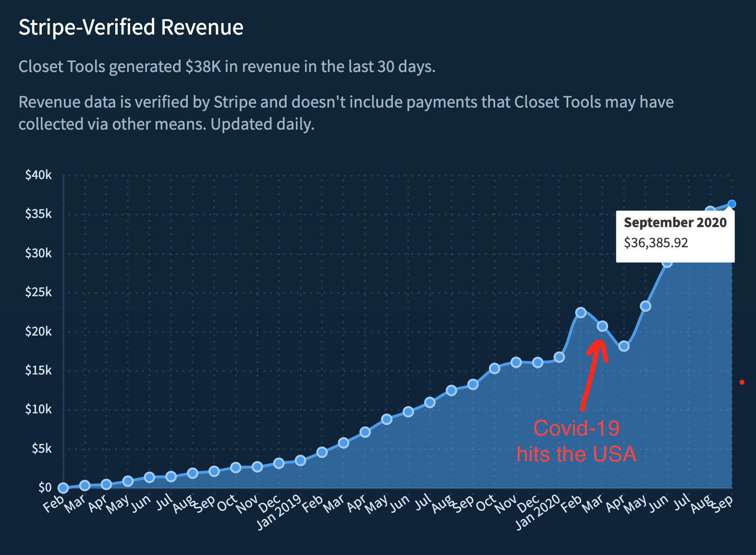
Task: Click the "$15k" y-axis label
Action: tap(38, 370)
